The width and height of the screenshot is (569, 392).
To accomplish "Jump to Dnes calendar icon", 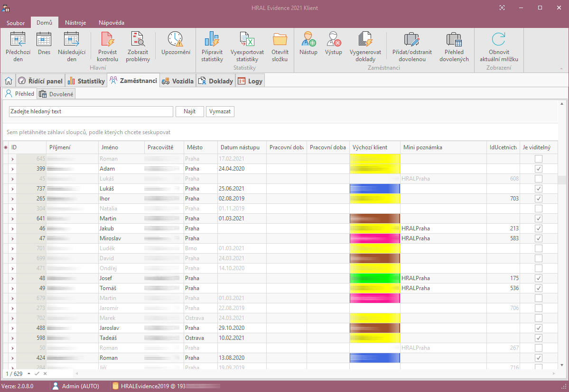I will (44, 39).
